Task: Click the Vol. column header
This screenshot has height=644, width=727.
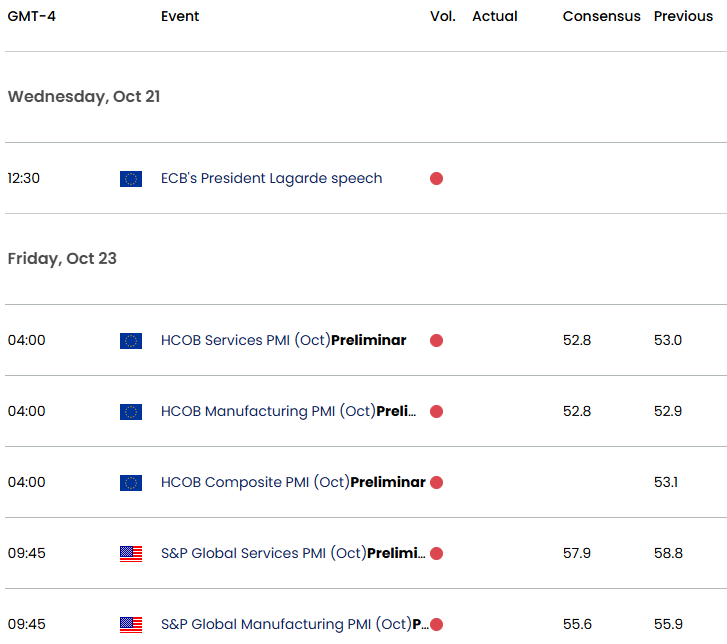Action: click(x=443, y=16)
